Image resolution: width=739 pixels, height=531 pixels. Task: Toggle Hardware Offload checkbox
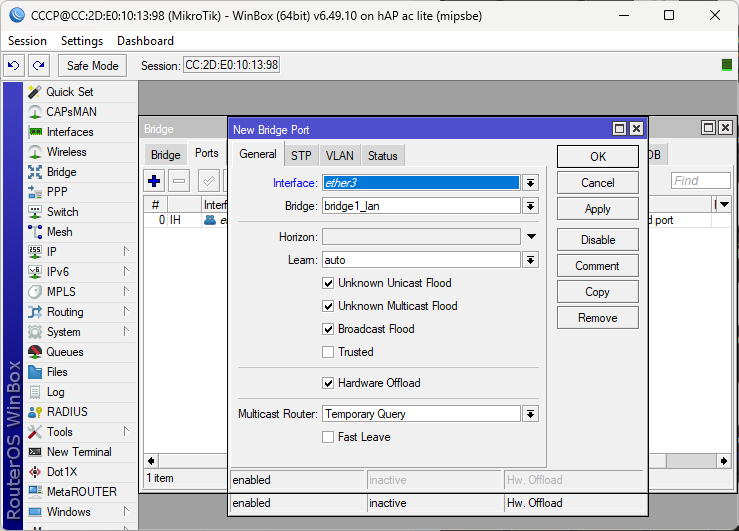tap(328, 383)
